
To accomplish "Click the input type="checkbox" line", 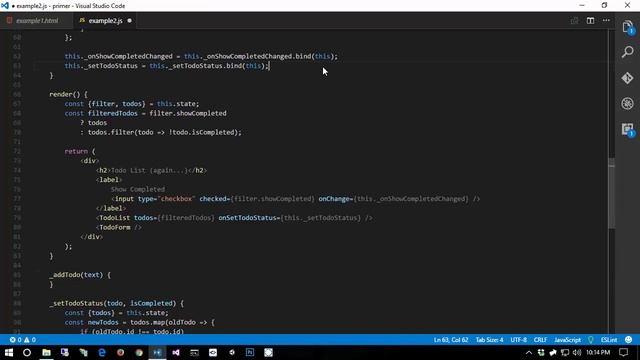I will pyautogui.click(x=296, y=199).
